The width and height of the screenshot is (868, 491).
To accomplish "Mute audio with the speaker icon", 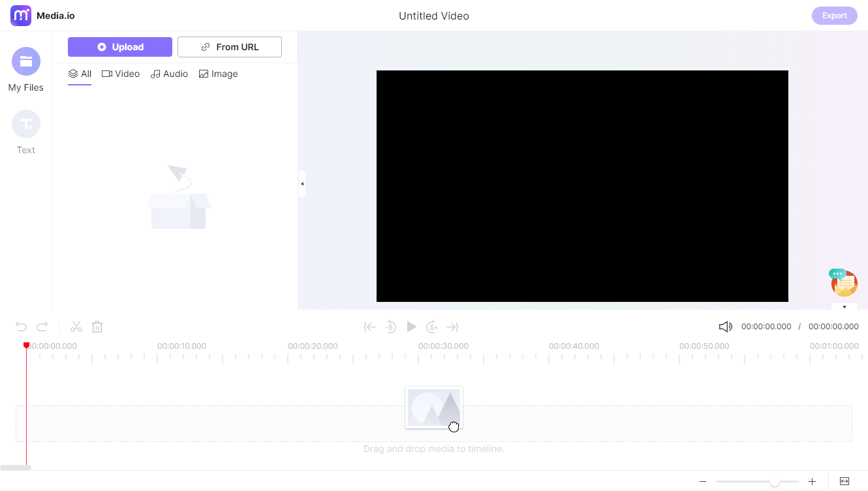I will 725,326.
